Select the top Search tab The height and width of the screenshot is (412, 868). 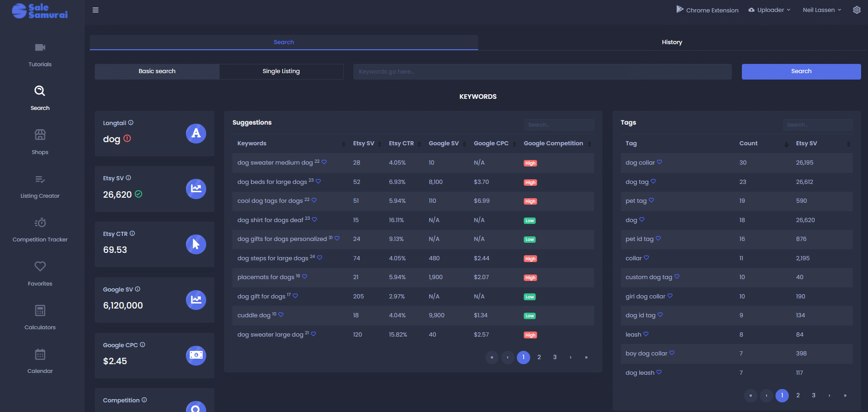(284, 42)
